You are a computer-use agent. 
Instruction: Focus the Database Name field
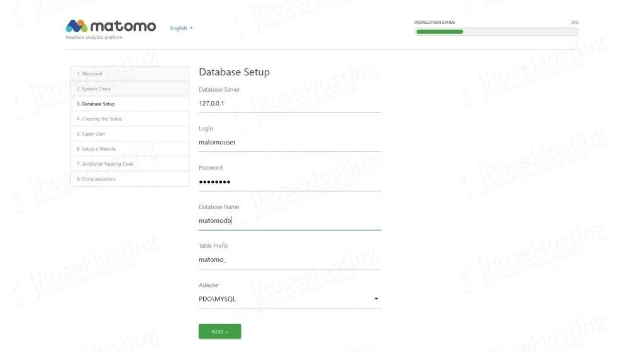click(290, 221)
